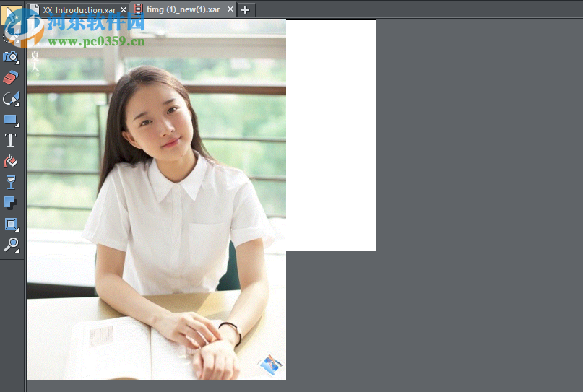The image size is (583, 392).
Task: Close the timg (1)_new(1).xar tab
Action: pos(230,9)
